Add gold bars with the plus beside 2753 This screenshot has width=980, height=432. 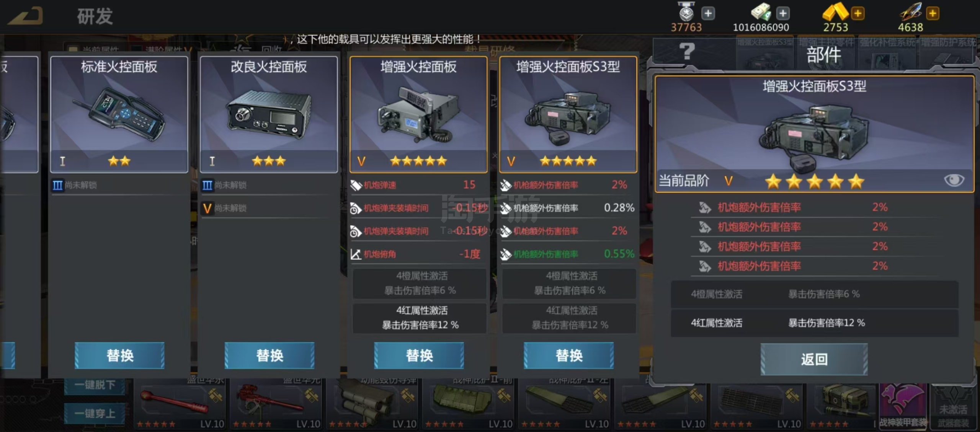(x=858, y=13)
